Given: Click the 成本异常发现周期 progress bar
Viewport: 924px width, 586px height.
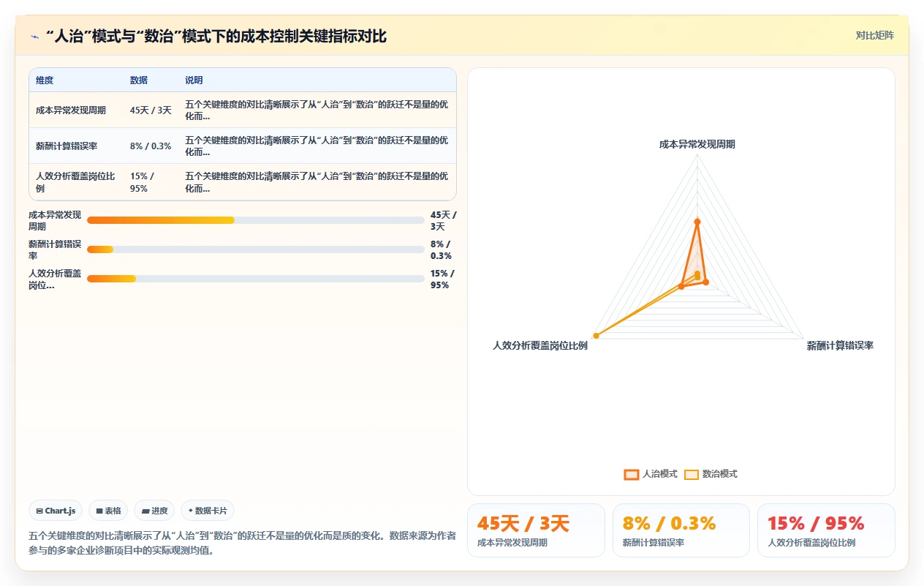Looking at the screenshot, I should [256, 220].
